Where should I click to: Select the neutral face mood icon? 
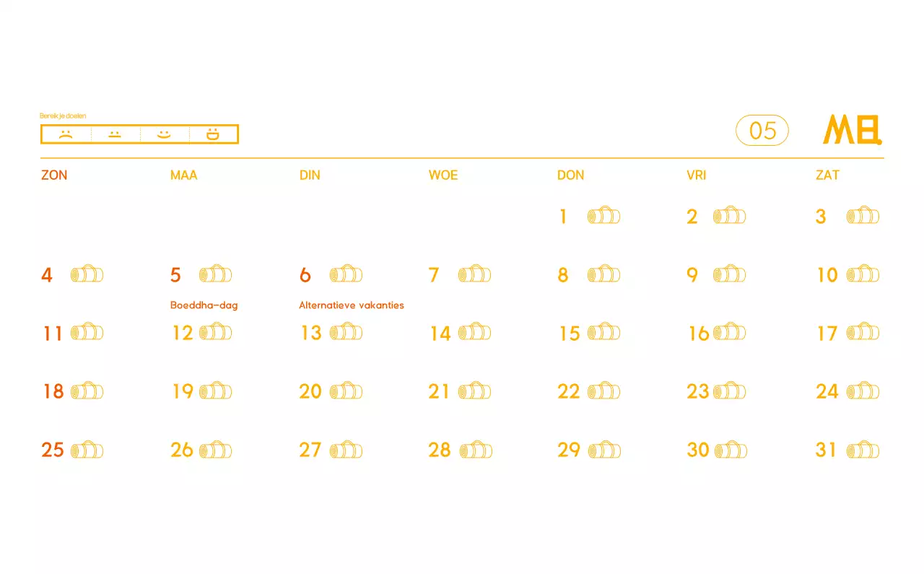115,134
